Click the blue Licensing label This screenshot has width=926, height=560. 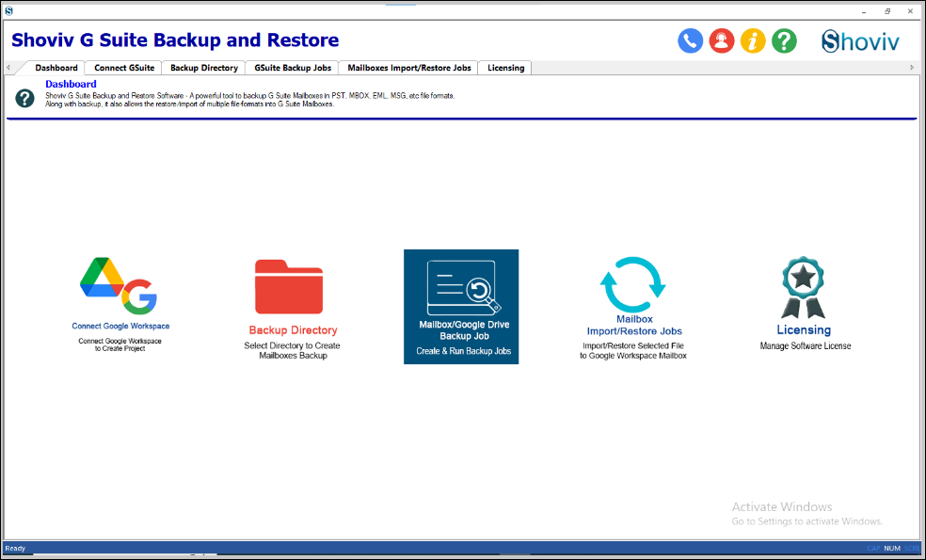803,330
